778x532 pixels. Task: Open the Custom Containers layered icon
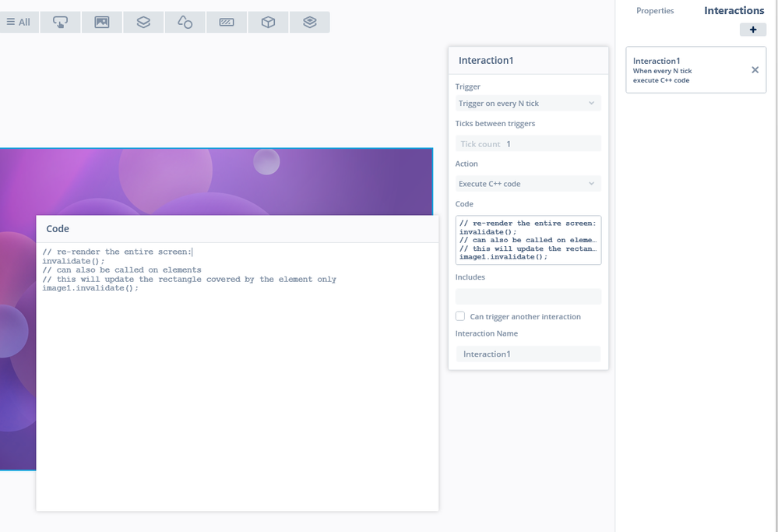(310, 23)
